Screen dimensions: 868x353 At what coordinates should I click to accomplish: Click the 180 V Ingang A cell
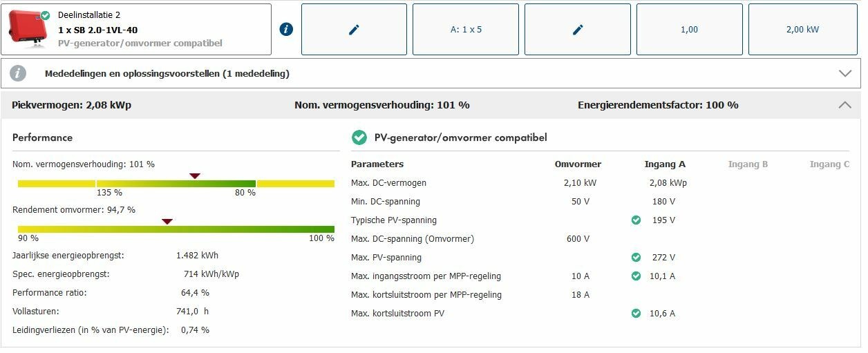[663, 202]
